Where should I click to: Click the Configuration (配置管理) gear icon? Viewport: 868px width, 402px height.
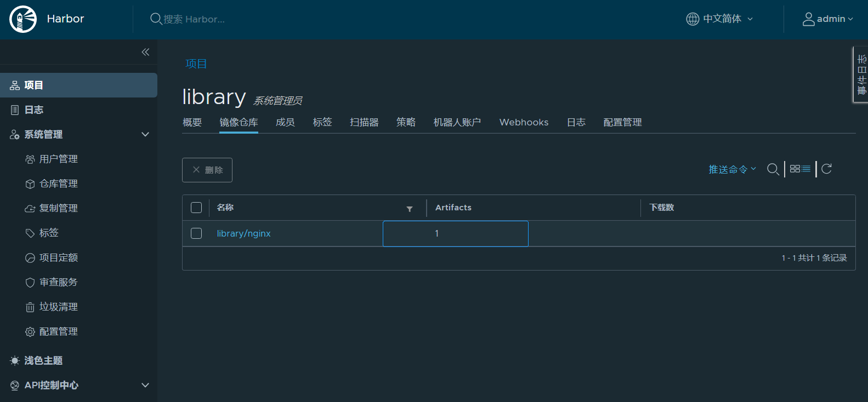[x=30, y=332]
